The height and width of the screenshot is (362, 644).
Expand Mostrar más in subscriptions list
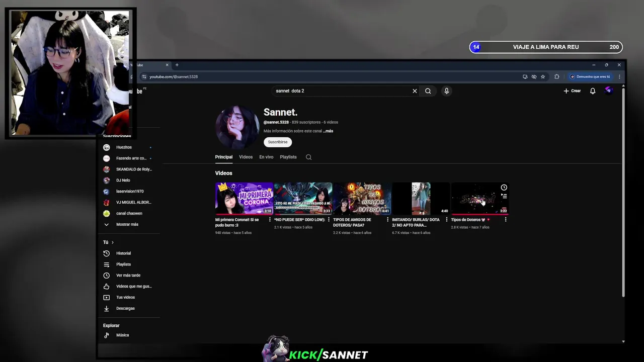point(127,225)
